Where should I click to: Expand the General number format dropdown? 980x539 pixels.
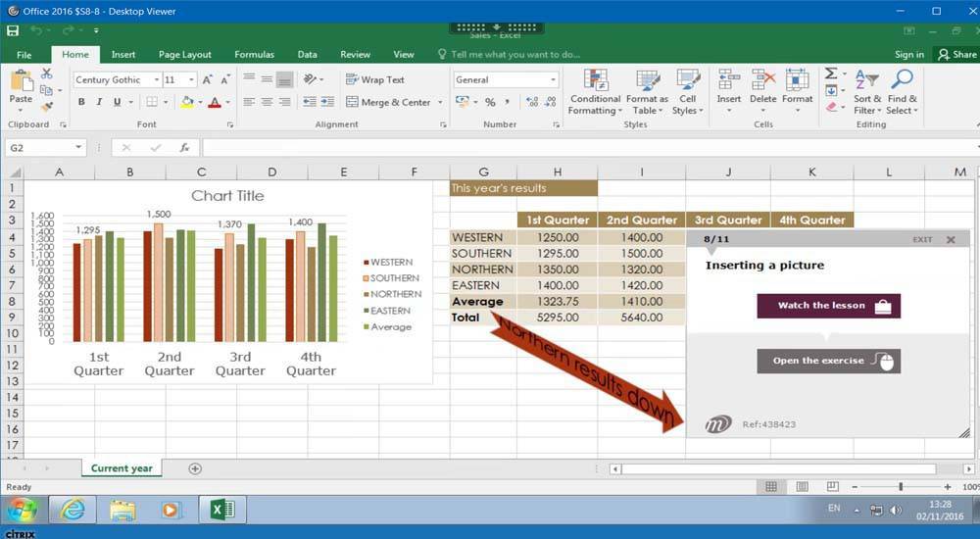(553, 80)
